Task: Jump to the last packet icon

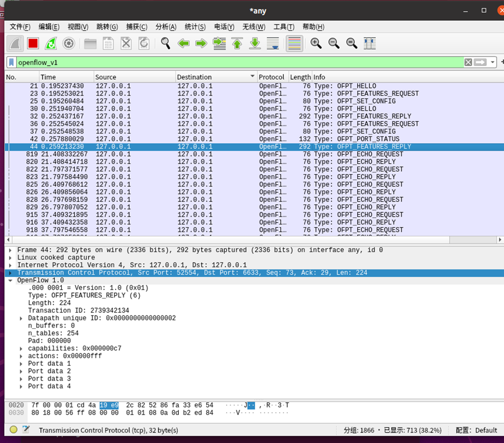Action: pos(255,43)
